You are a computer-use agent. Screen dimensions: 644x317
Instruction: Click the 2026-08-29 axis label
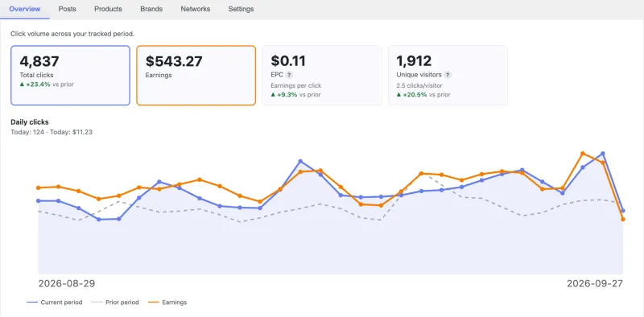tap(66, 283)
